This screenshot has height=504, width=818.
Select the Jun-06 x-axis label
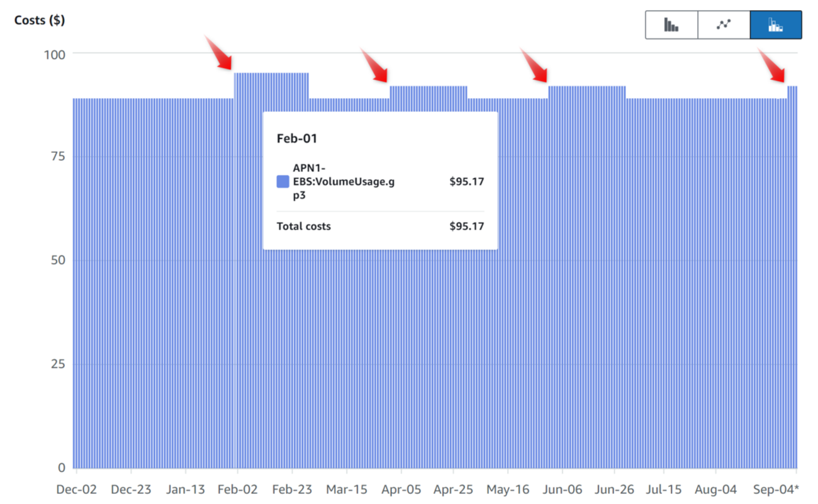562,490
